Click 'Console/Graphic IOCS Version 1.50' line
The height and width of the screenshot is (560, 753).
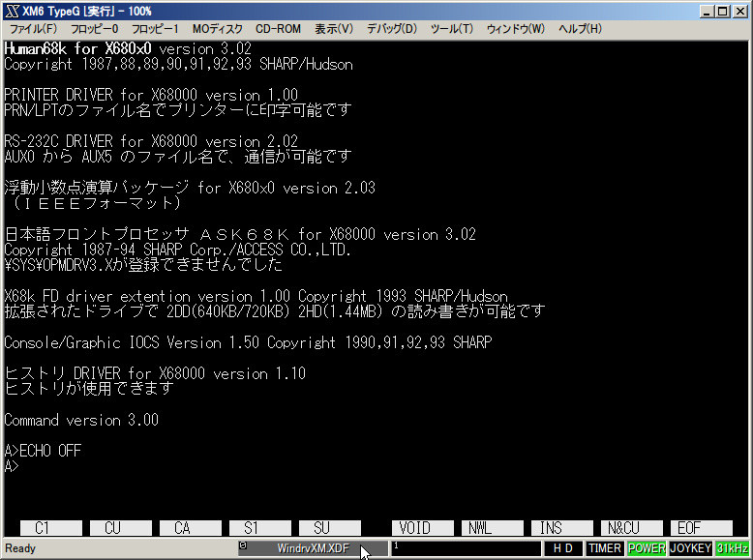point(248,342)
